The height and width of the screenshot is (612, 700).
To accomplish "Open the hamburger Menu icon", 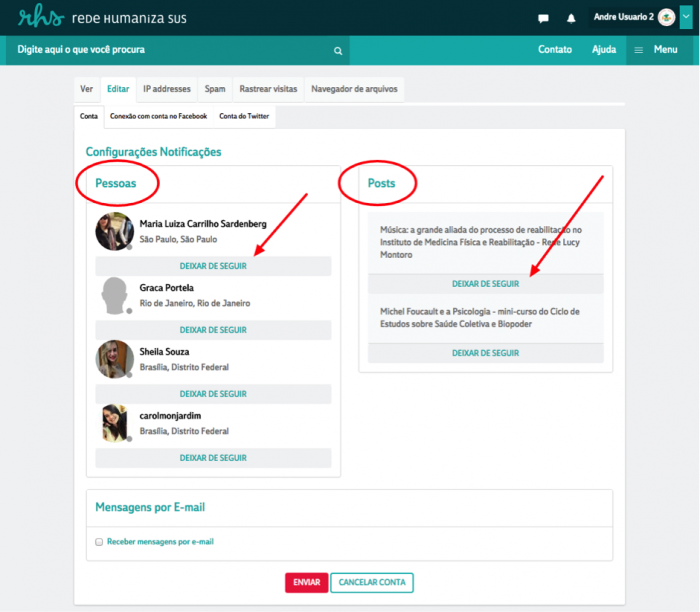I will click(x=639, y=50).
